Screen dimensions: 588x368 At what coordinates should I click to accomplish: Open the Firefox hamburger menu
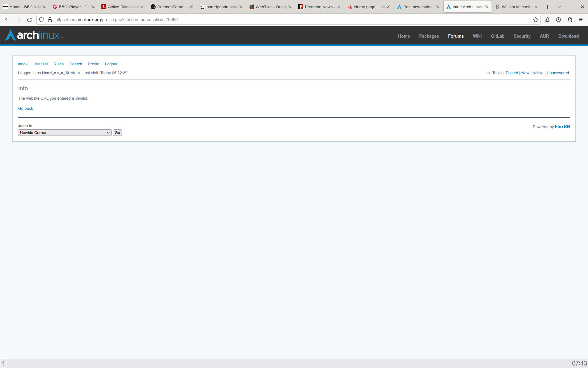click(581, 20)
